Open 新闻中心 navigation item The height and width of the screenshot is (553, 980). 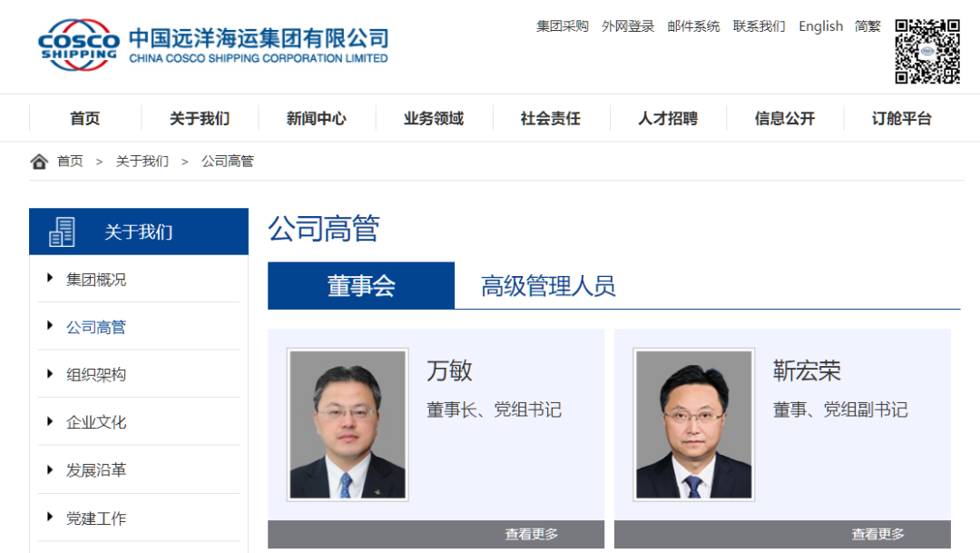317,118
